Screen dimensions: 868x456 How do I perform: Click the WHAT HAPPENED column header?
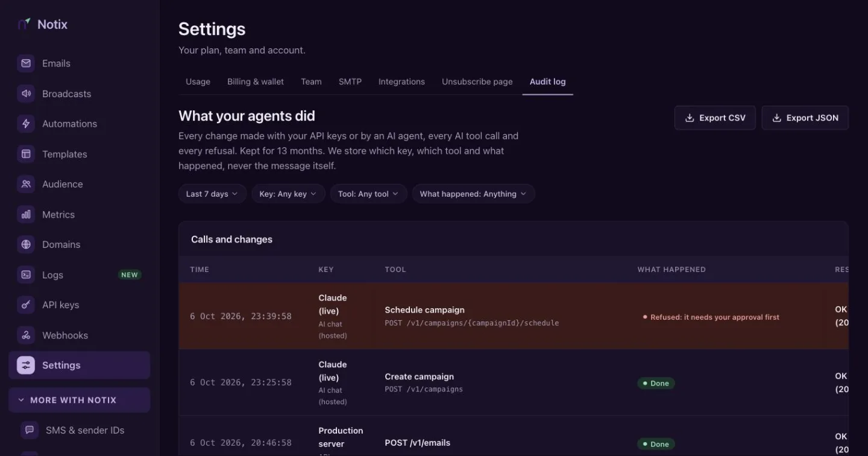(671, 270)
